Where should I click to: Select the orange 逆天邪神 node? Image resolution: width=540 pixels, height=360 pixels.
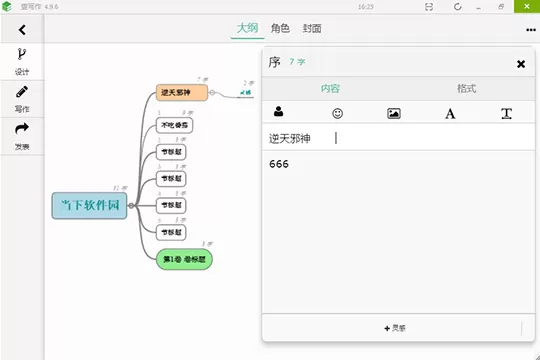tap(182, 92)
